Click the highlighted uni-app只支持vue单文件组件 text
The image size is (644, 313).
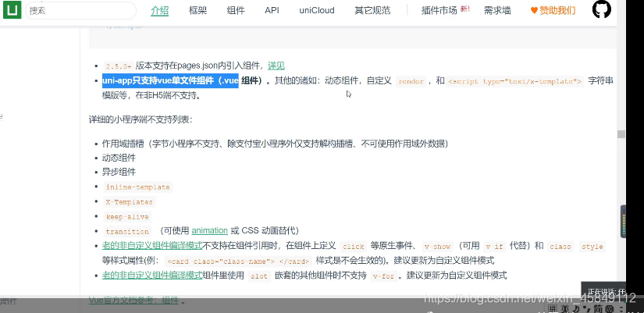(x=170, y=81)
